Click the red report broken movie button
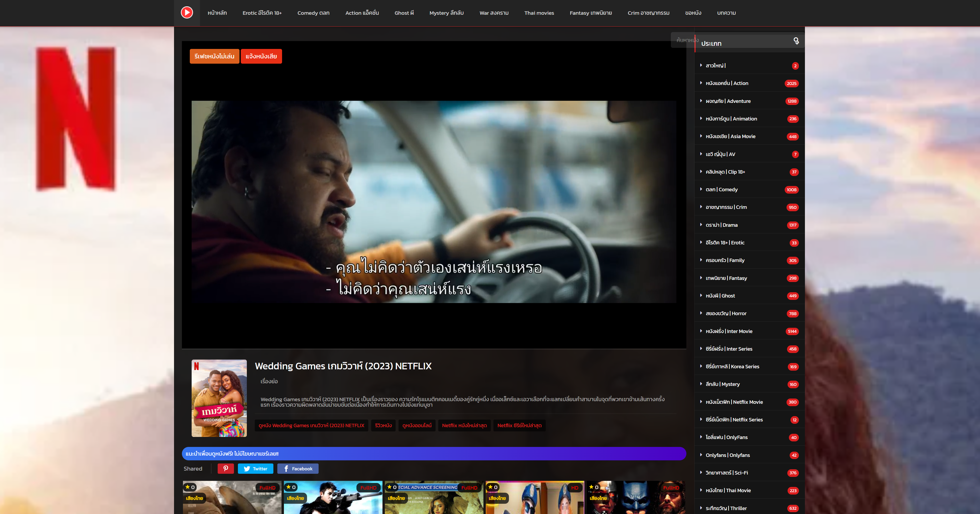The image size is (980, 514). point(261,56)
